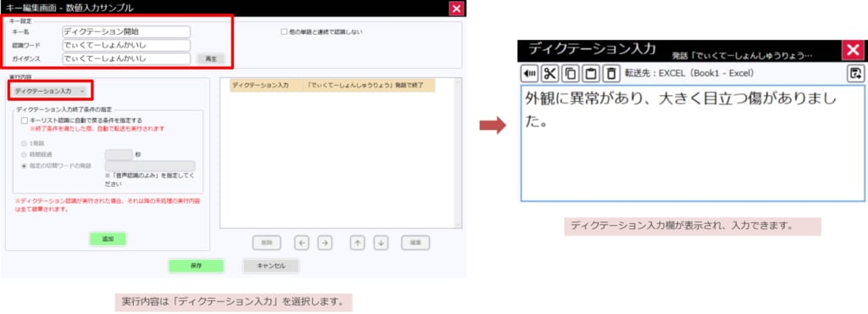The image size is (868, 314).
Task: Move action left with left arrow button
Action: (301, 243)
